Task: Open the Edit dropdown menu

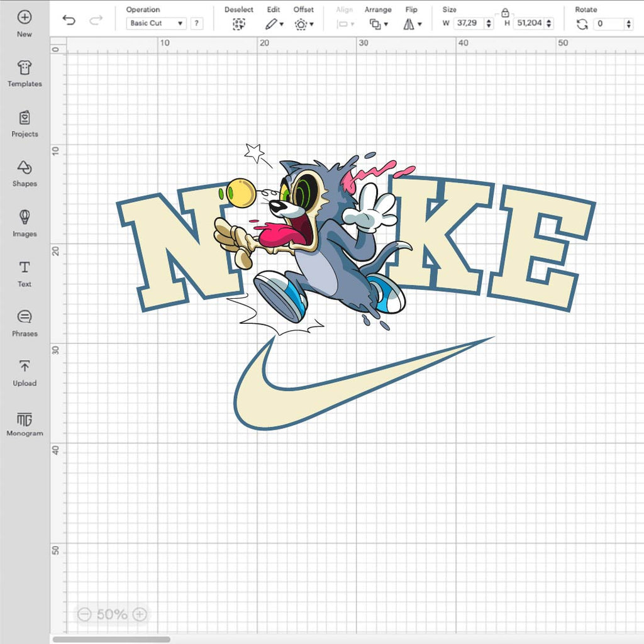Action: coord(274,25)
